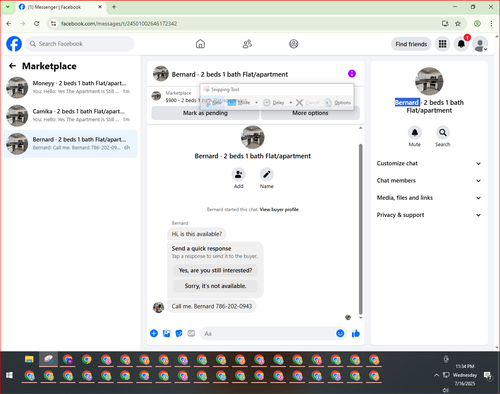Send a thumbs-up like
This screenshot has width=500, height=394.
pos(356,333)
